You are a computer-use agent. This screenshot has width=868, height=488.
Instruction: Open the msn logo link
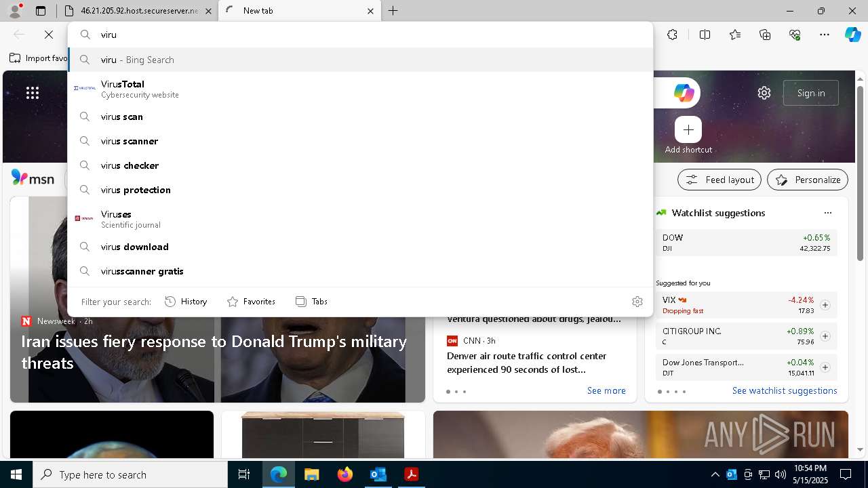pos(33,178)
